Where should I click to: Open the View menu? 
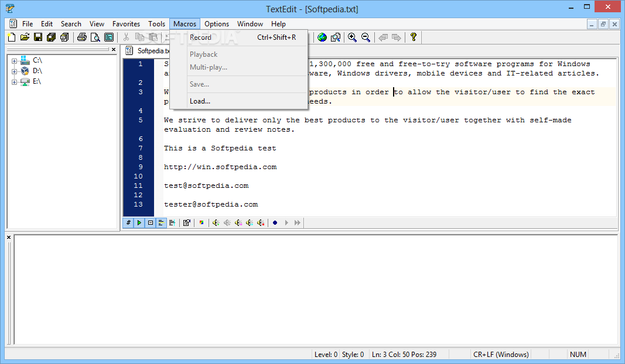97,24
